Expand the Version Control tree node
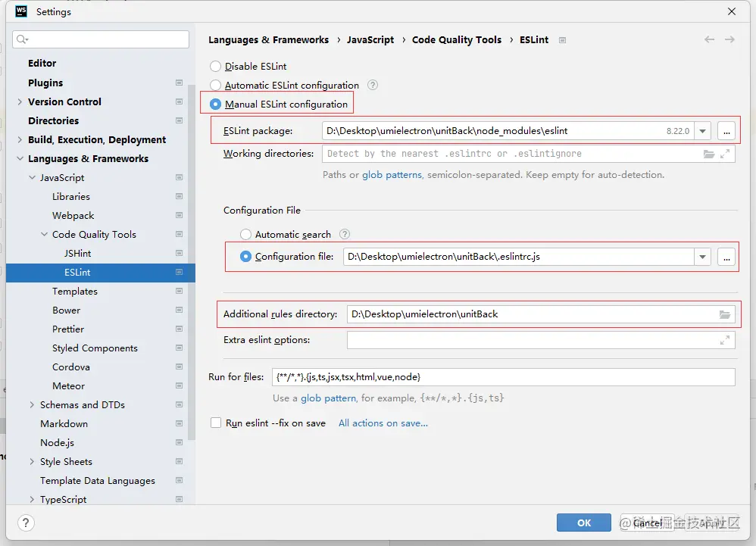This screenshot has width=756, height=546. [20, 101]
